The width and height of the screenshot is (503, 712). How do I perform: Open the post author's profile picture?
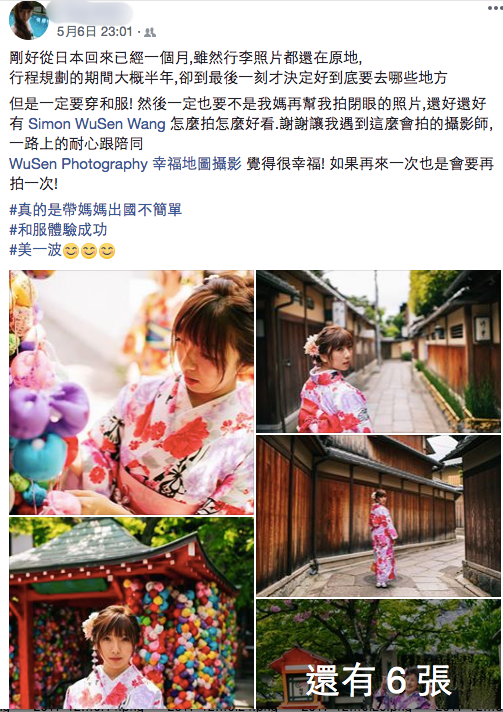click(x=29, y=20)
